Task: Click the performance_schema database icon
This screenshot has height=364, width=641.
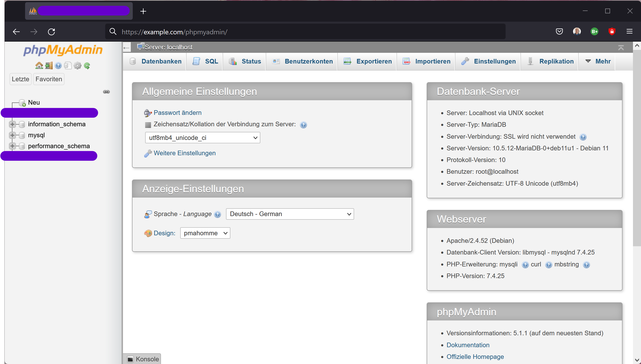Action: pos(22,146)
